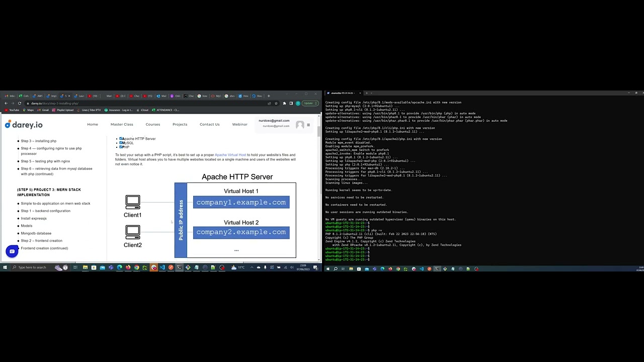Screen dimensions: 644x362
Task: Open the Webinar link
Action: 239,124
